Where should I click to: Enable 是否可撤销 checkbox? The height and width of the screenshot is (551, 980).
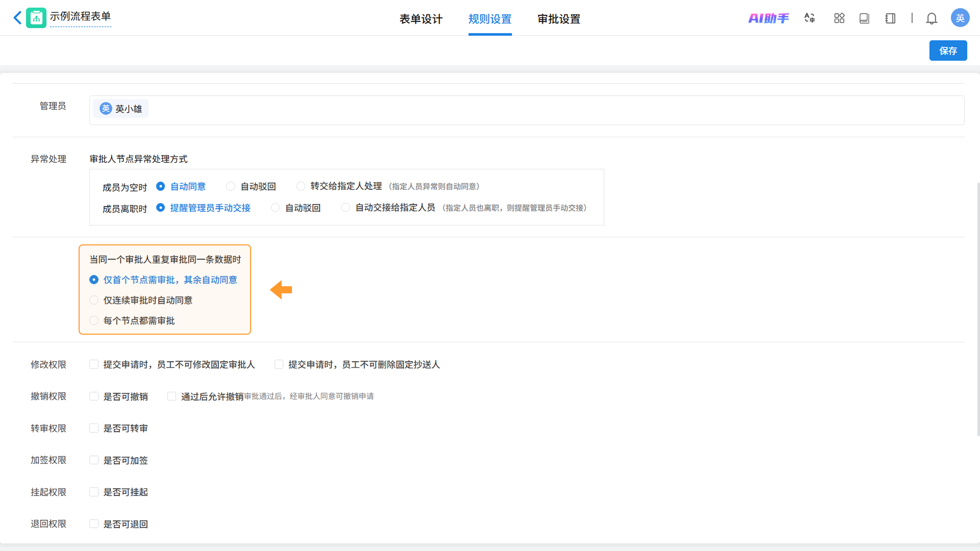pos(94,396)
